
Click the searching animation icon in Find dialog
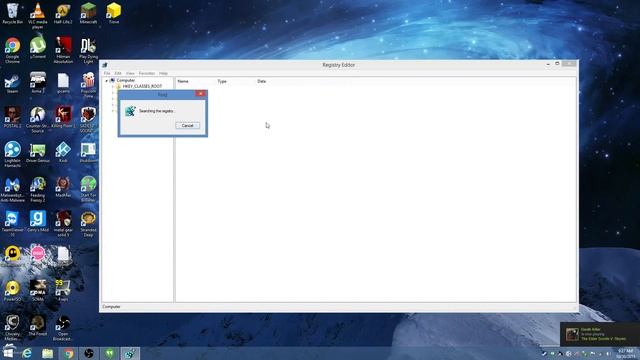[x=130, y=111]
